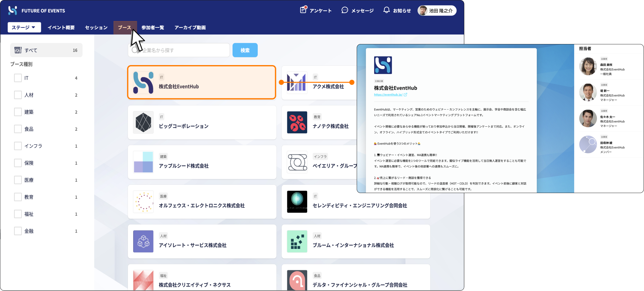The image size is (644, 291).
Task: Click the ビッグコーポレーション logo
Action: 143,122
